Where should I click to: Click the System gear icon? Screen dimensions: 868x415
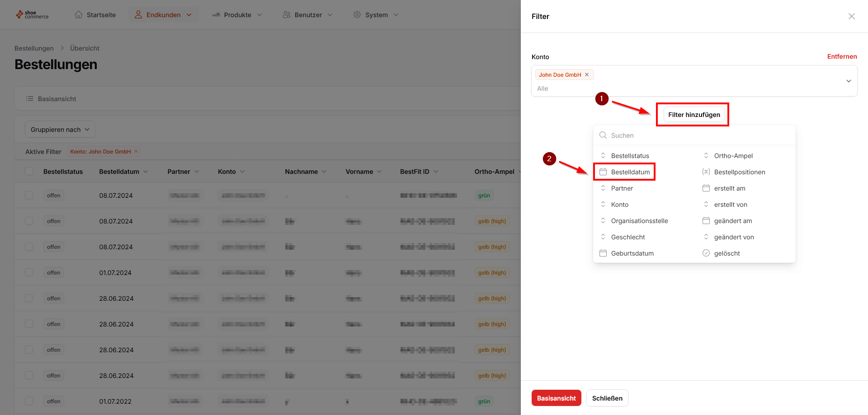click(x=357, y=14)
